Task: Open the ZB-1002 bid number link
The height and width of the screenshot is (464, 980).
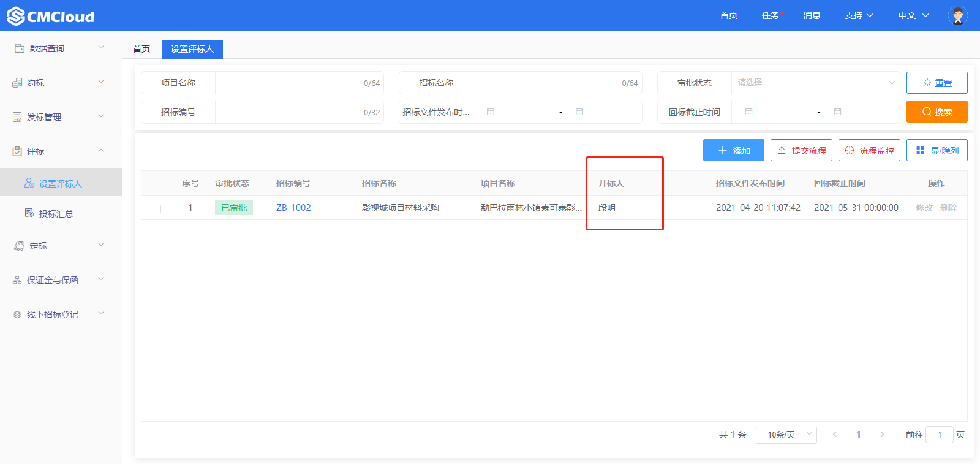Action: pos(293,208)
